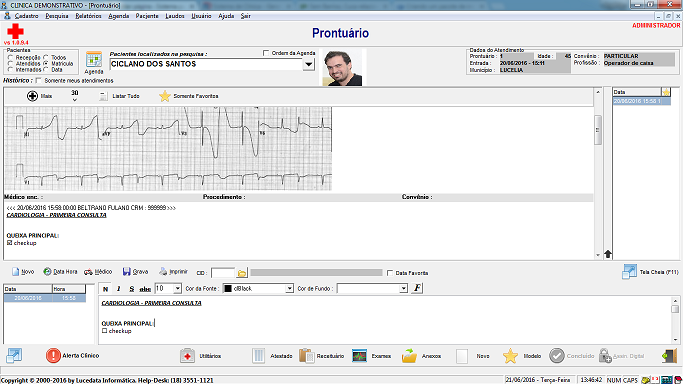The width and height of the screenshot is (683, 384).
Task: Click the Atestado document icon
Action: [258, 356]
